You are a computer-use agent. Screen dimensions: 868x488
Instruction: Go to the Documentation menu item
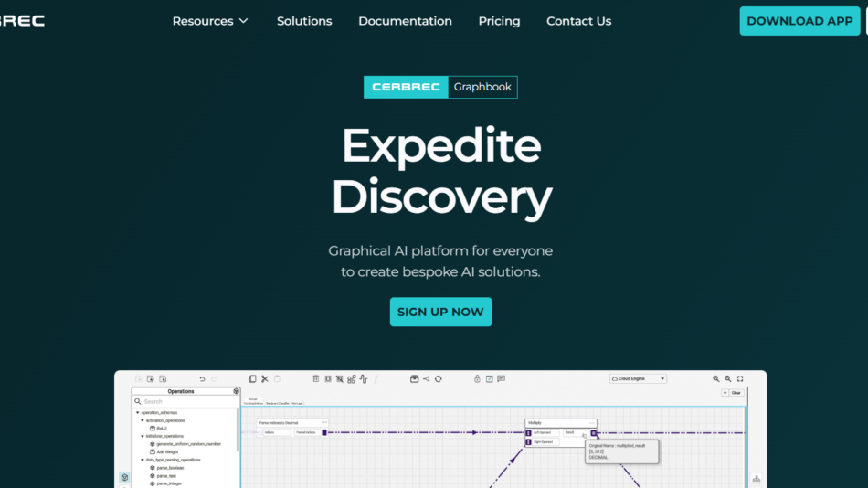click(405, 21)
